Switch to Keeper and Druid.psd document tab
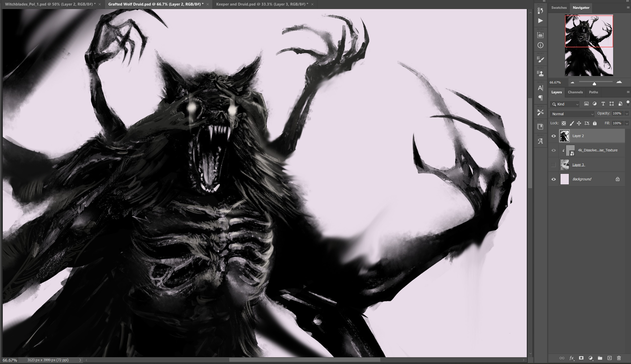Viewport: 631px width, 364px height. (x=262, y=4)
